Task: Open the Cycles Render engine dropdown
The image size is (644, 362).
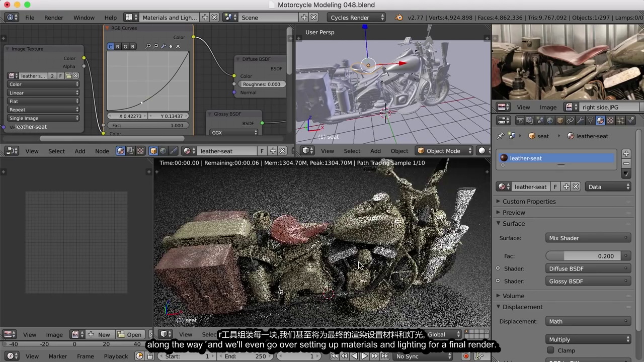Action: tap(356, 17)
